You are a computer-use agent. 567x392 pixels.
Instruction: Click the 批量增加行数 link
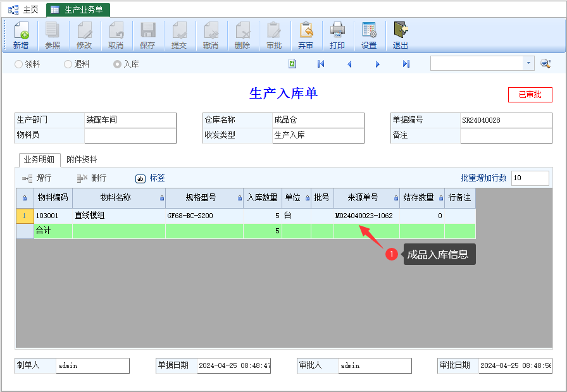coord(483,178)
